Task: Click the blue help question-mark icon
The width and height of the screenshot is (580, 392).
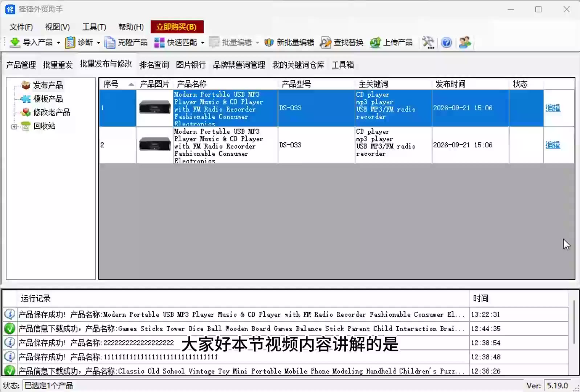Action: (446, 42)
